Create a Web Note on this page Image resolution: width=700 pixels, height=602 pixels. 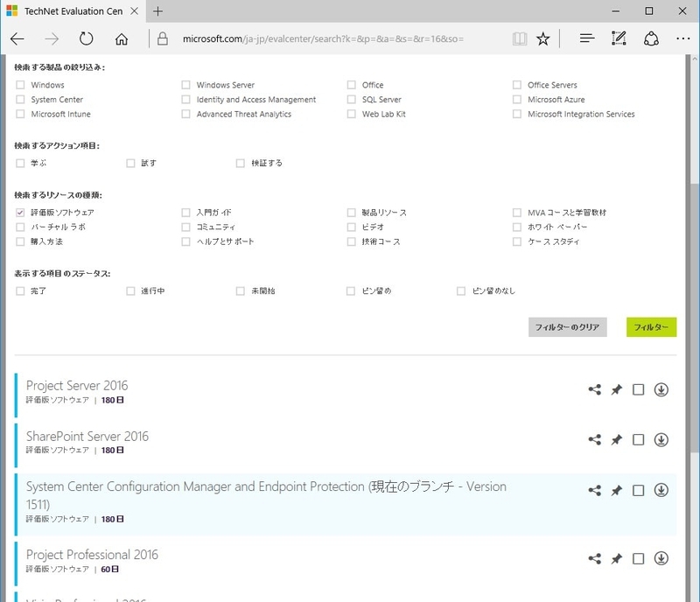[619, 38]
